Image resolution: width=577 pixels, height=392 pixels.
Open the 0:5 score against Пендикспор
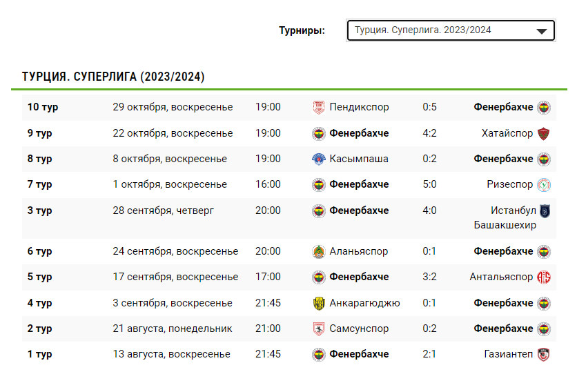coord(429,107)
